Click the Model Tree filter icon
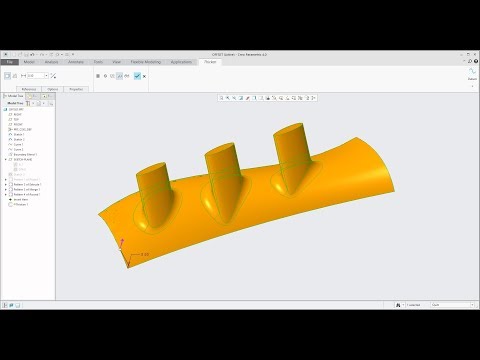 (x=51, y=104)
